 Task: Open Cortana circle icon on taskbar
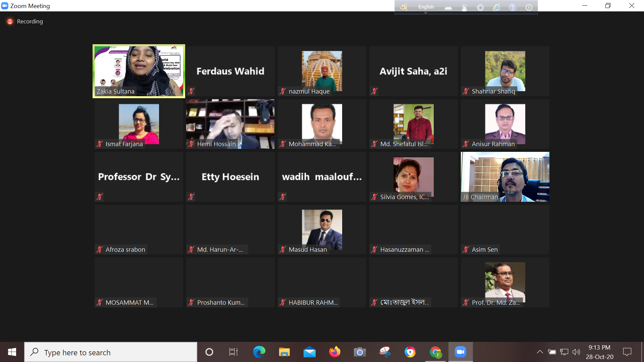coord(209,352)
